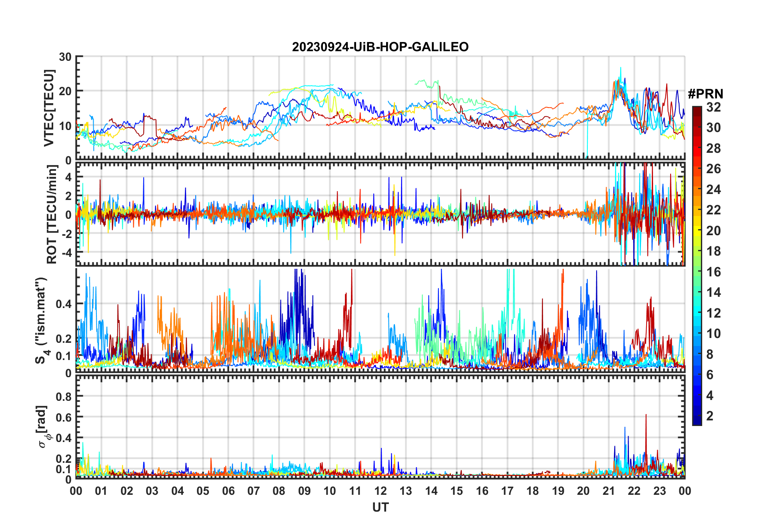Image resolution: width=761 pixels, height=532 pixels.
Task: Click the 0.8 tick on the sigma-phi axis
Action: pyautogui.click(x=63, y=396)
